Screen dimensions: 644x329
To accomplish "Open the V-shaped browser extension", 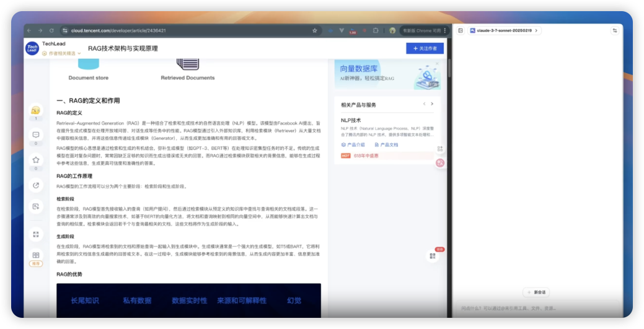I will [x=342, y=30].
